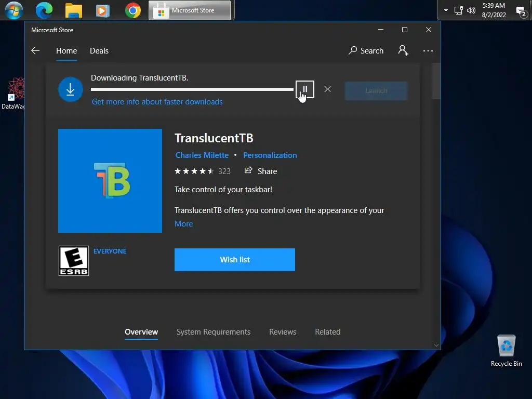Expand the description with More
This screenshot has width=532, height=399.
point(183,224)
